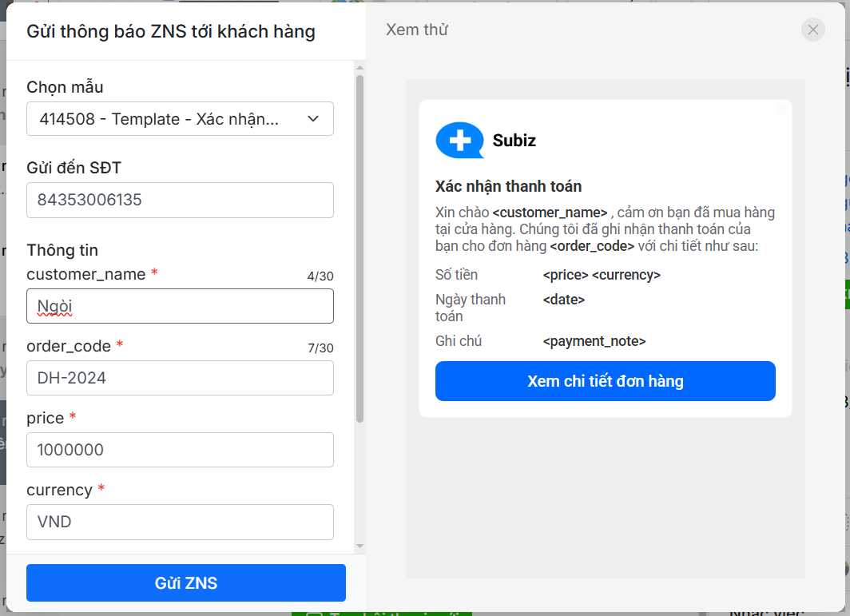Click the Xác nhận thanh toán preview title
The width and height of the screenshot is (850, 616).
pyautogui.click(x=508, y=186)
